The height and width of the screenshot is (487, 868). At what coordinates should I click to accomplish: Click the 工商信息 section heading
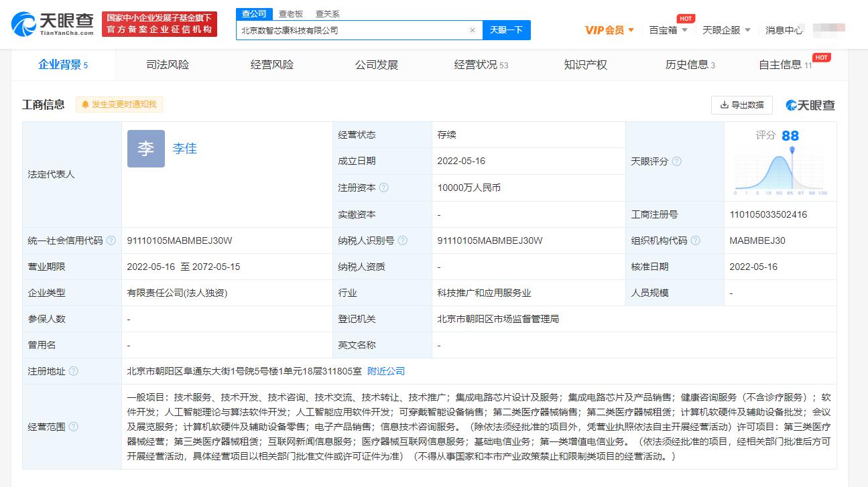point(44,105)
